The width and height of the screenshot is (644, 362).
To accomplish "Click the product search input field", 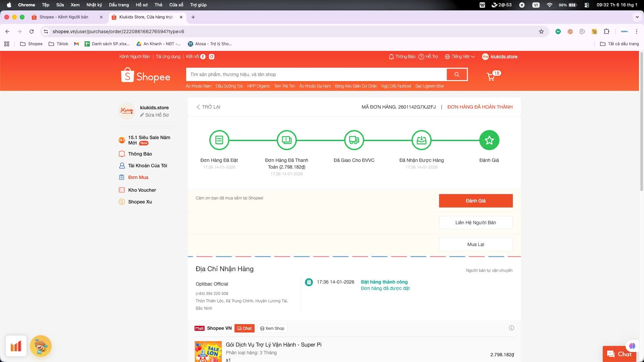I will (316, 74).
